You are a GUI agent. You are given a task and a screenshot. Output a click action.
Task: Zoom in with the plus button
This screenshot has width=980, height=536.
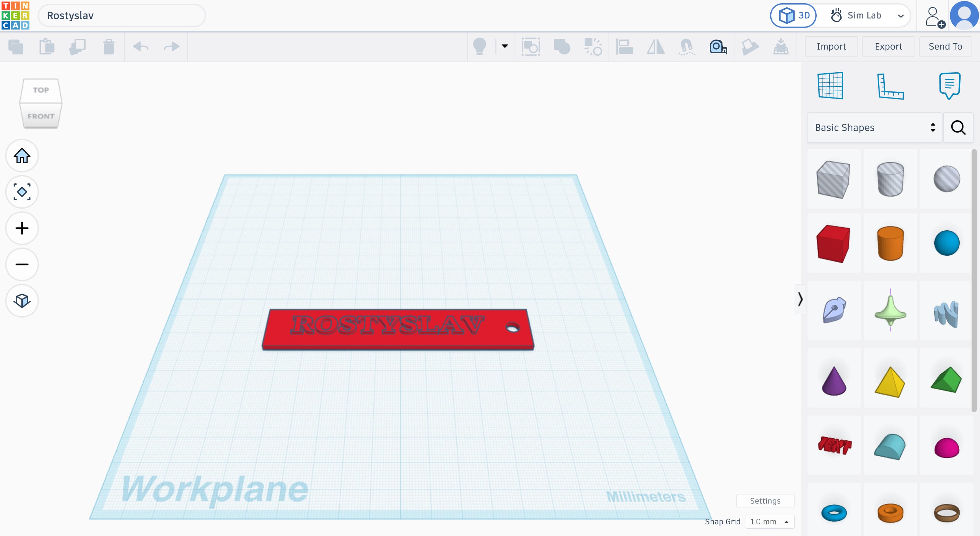pyautogui.click(x=22, y=228)
